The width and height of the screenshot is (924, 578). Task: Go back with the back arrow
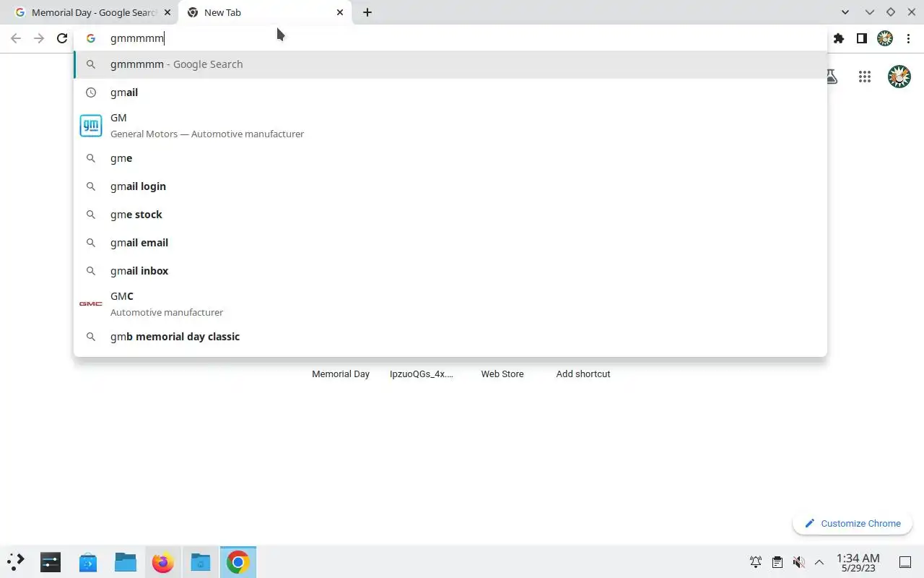[x=16, y=38]
